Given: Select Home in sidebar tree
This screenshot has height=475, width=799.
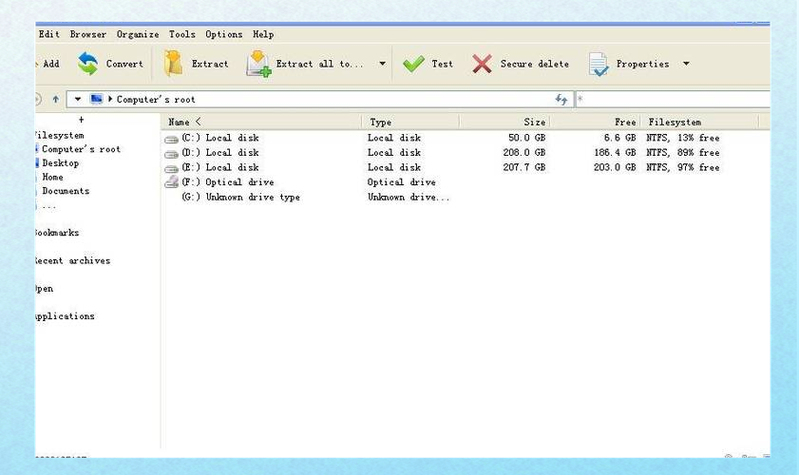Looking at the screenshot, I should click(52, 177).
